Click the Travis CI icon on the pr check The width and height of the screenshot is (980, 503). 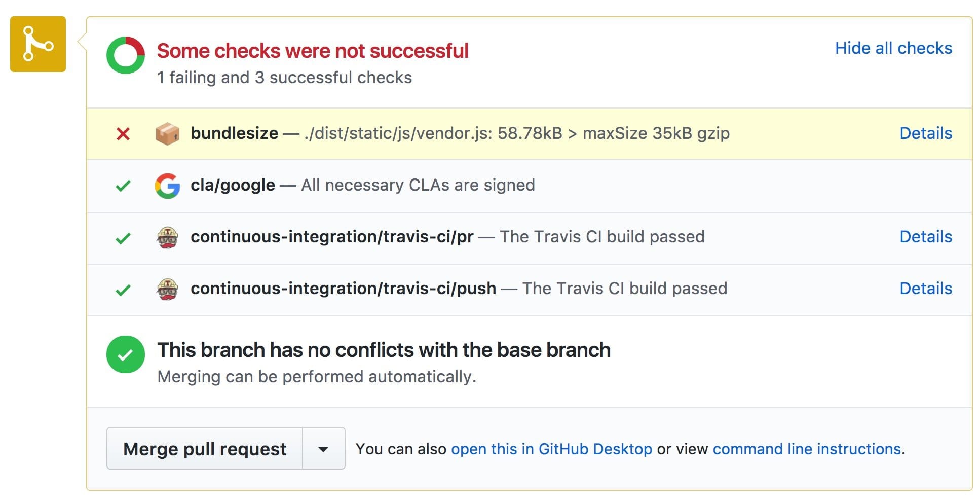[168, 237]
